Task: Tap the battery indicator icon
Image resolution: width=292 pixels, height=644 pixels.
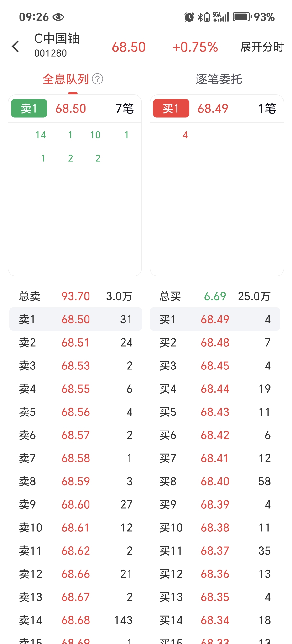Action: coord(242,17)
